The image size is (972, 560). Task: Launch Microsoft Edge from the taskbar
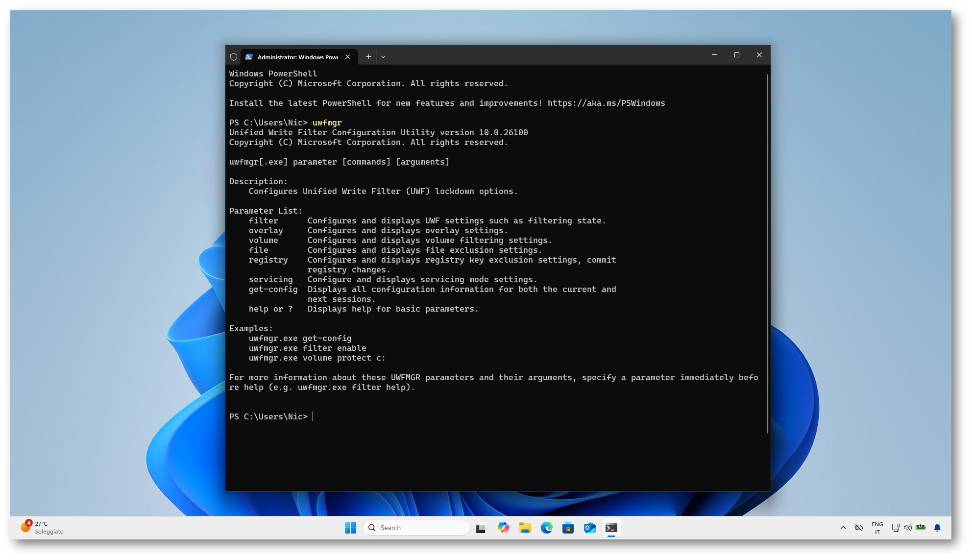pyautogui.click(x=546, y=528)
